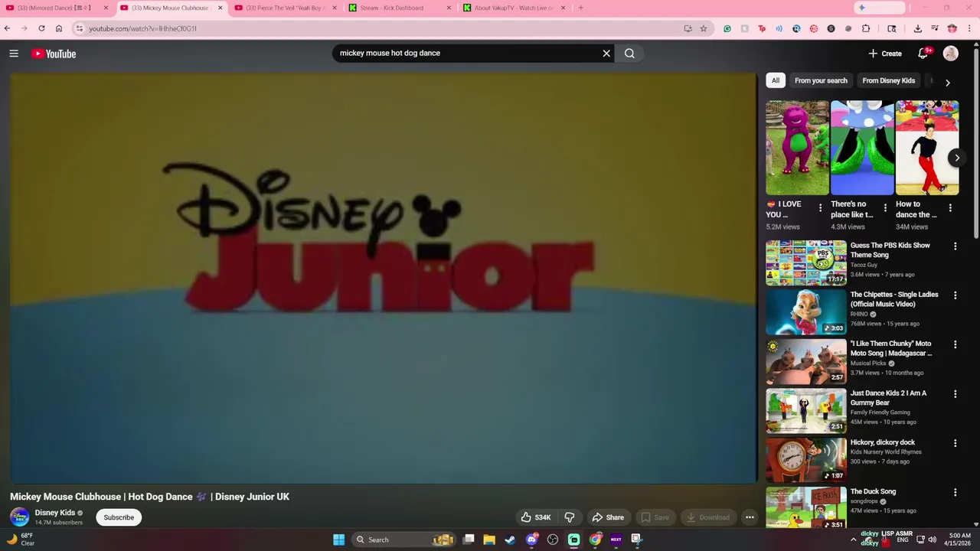Open OBS Studio from the taskbar
980x551 pixels.
(x=553, y=540)
